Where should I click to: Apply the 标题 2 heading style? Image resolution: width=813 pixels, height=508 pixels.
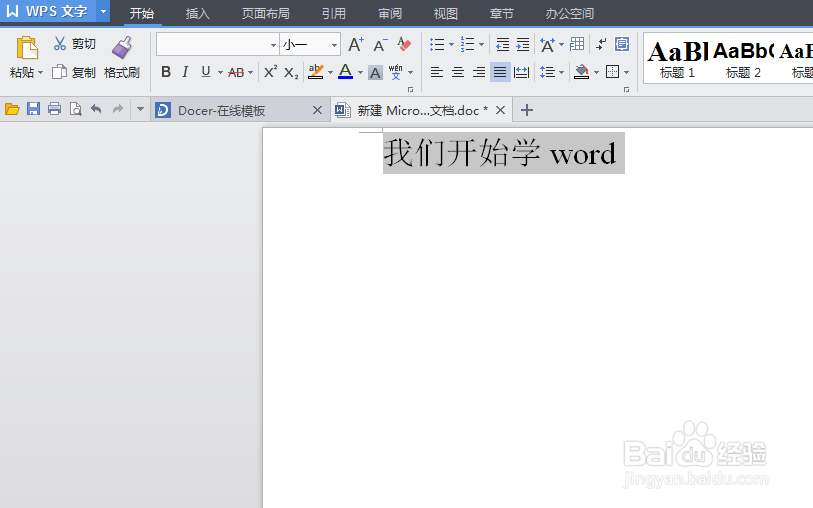pos(743,58)
